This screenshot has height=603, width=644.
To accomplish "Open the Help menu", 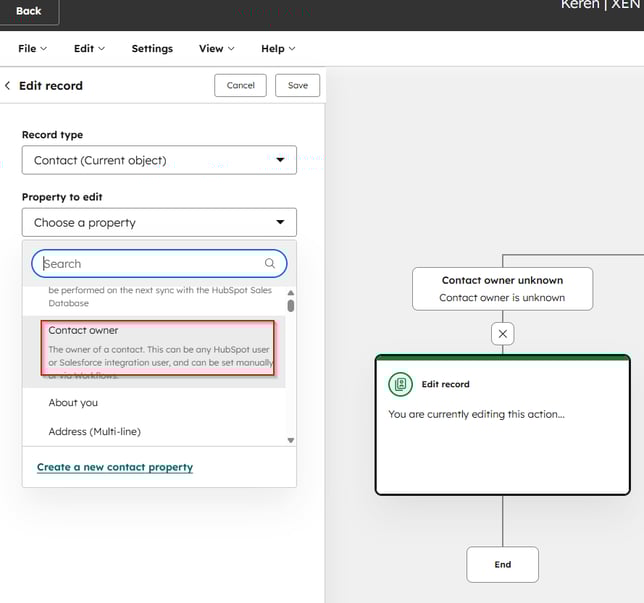I will pos(278,48).
